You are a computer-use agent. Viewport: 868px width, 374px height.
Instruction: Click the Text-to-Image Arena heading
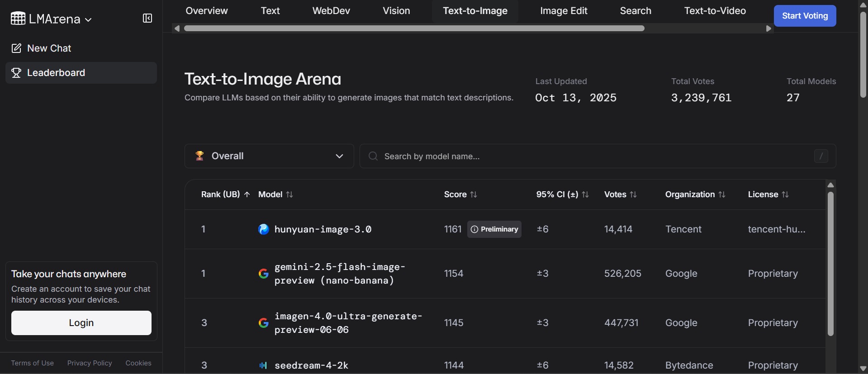coord(263,79)
